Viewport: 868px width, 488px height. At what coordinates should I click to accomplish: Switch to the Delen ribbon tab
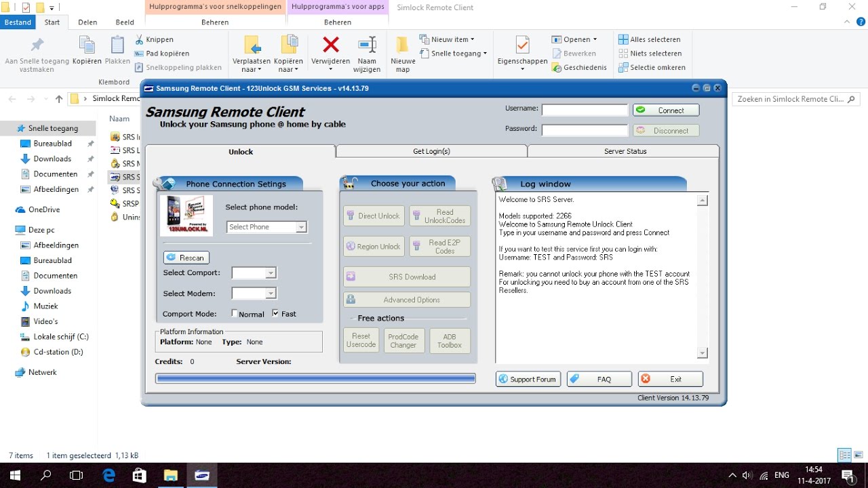pos(87,22)
